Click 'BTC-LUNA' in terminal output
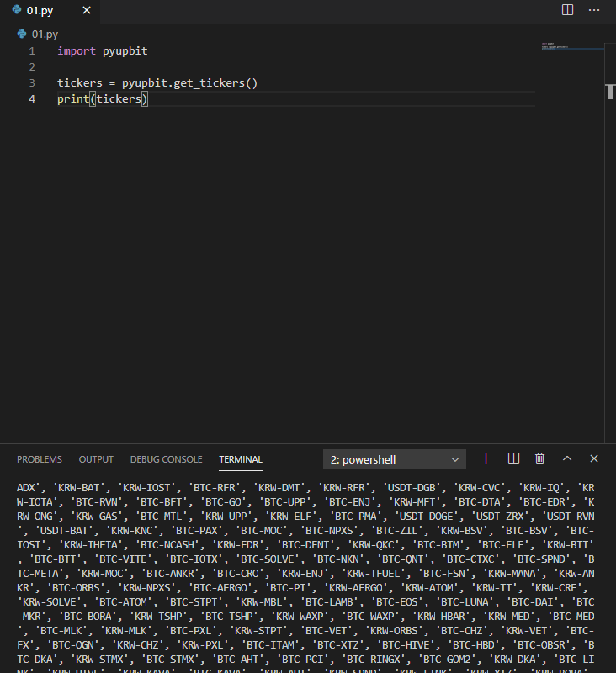Viewport: 616px width, 673px height. (x=465, y=602)
